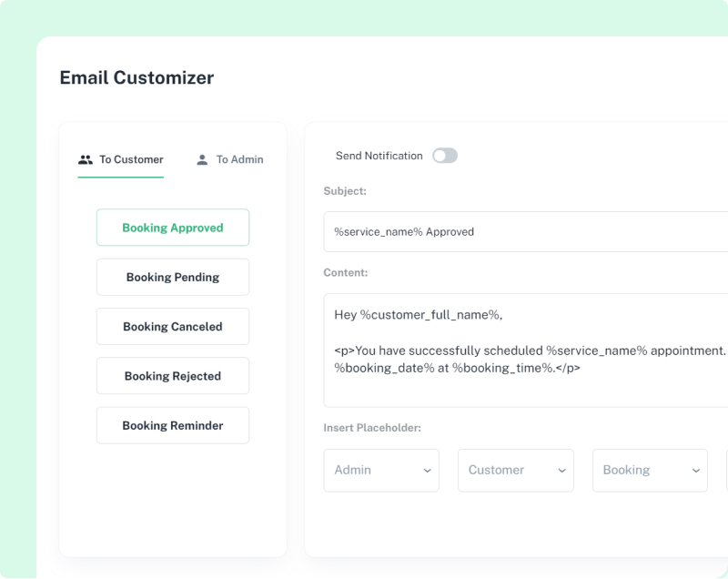Open the Admin placeholder dropdown
Image resolution: width=728 pixels, height=579 pixels.
coord(381,471)
